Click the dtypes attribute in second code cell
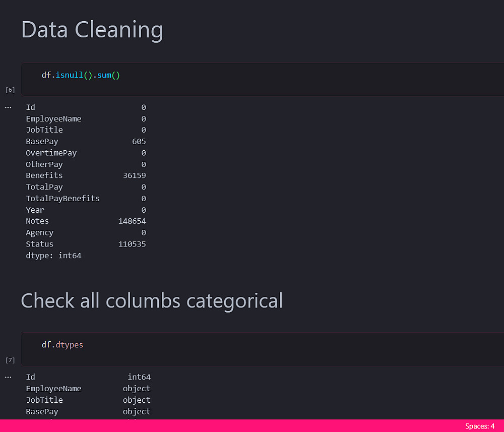 (70, 345)
